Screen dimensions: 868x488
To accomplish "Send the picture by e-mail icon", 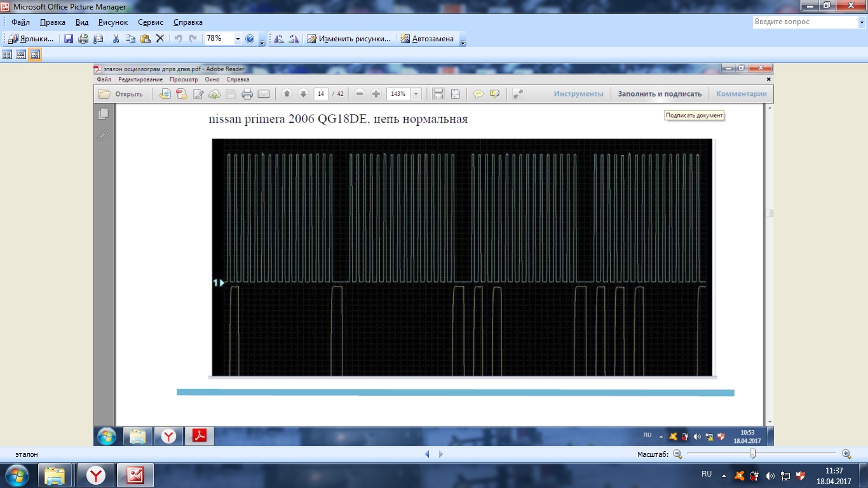I will [x=98, y=39].
